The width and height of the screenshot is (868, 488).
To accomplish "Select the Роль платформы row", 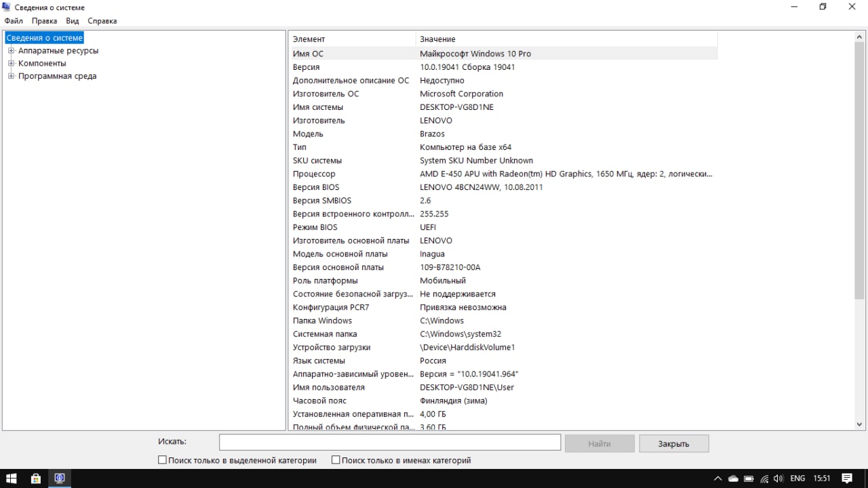I will coord(503,280).
